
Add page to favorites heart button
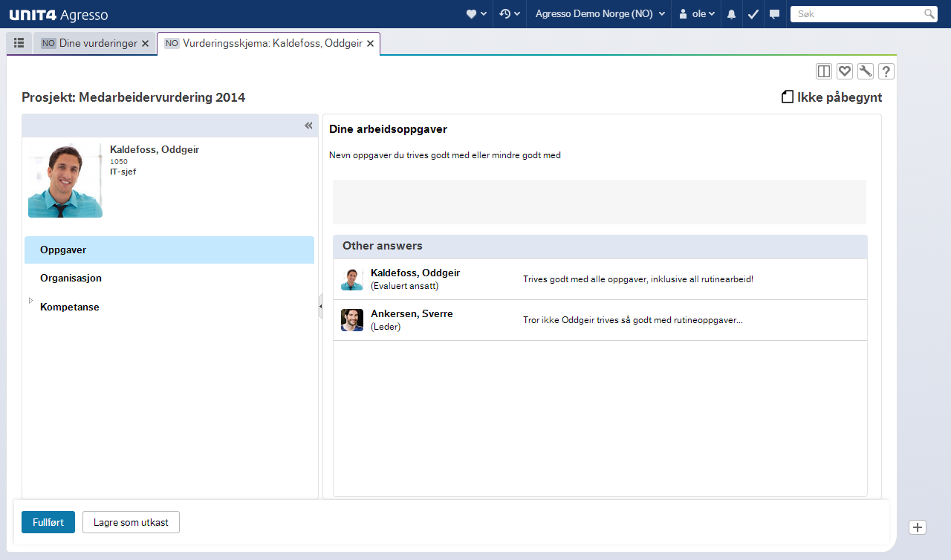(x=844, y=71)
